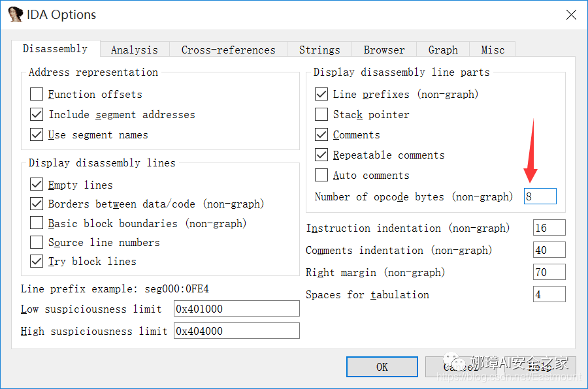Select the Right margin input box

coord(549,272)
